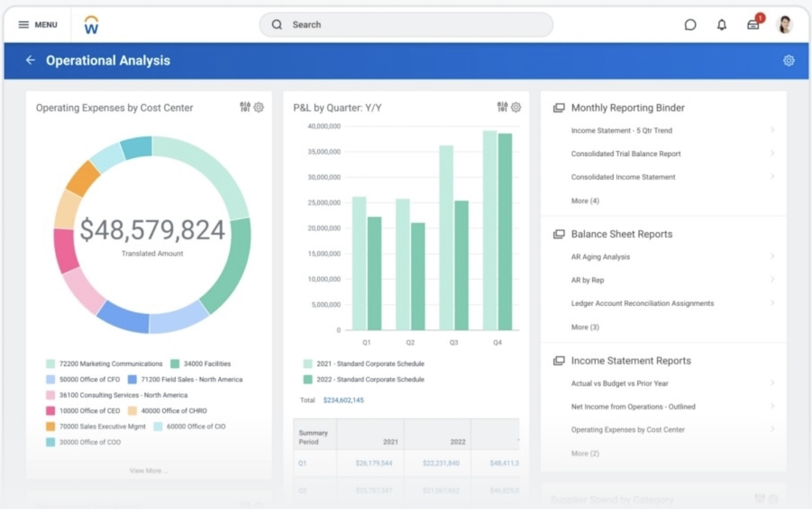Open Operational Analysis dashboard settings gear
This screenshot has height=509, width=812.
[x=788, y=60]
